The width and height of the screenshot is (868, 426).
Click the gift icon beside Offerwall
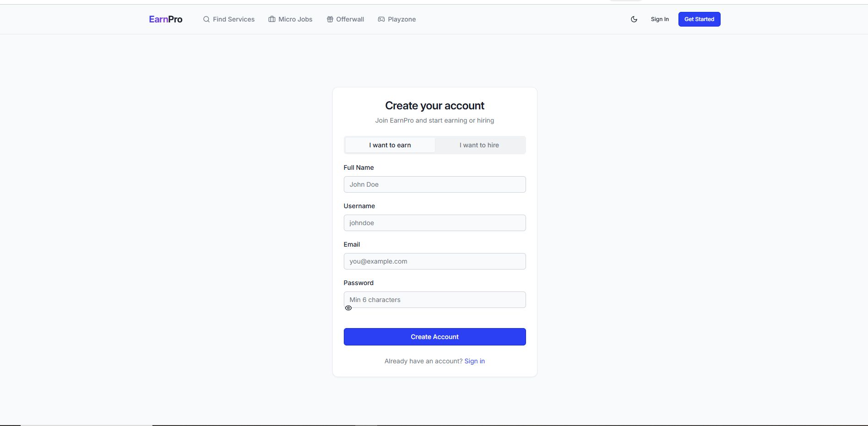tap(330, 19)
